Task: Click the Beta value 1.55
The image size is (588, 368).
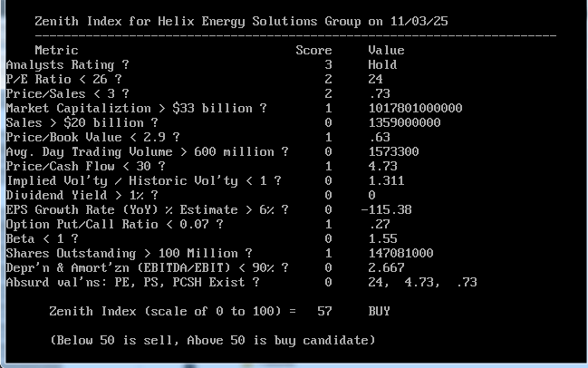Action: point(382,238)
